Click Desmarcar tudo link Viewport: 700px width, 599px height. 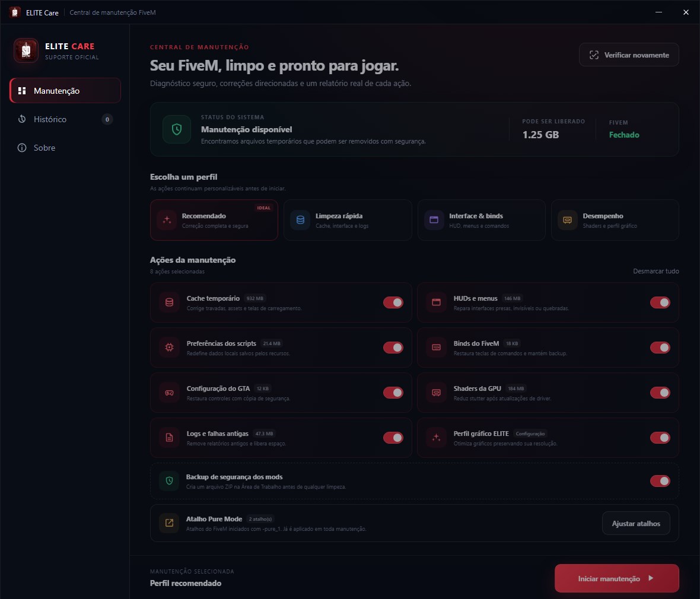pos(656,271)
